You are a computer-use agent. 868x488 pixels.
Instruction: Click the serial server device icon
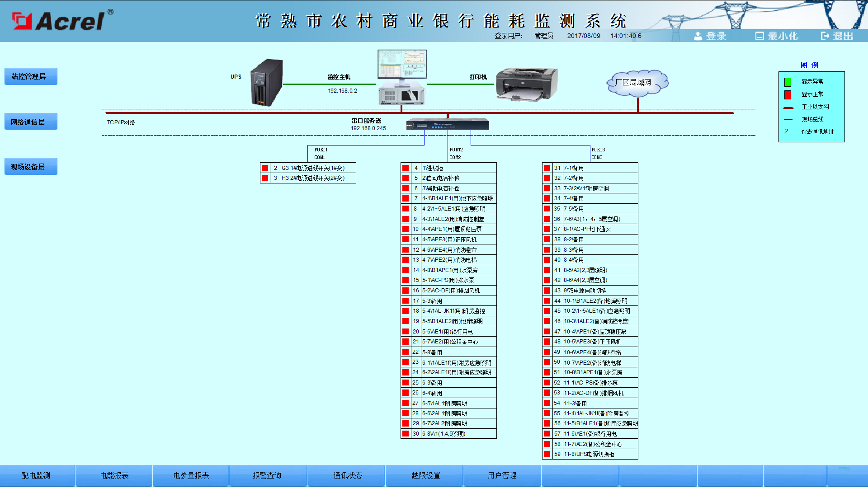click(x=447, y=124)
